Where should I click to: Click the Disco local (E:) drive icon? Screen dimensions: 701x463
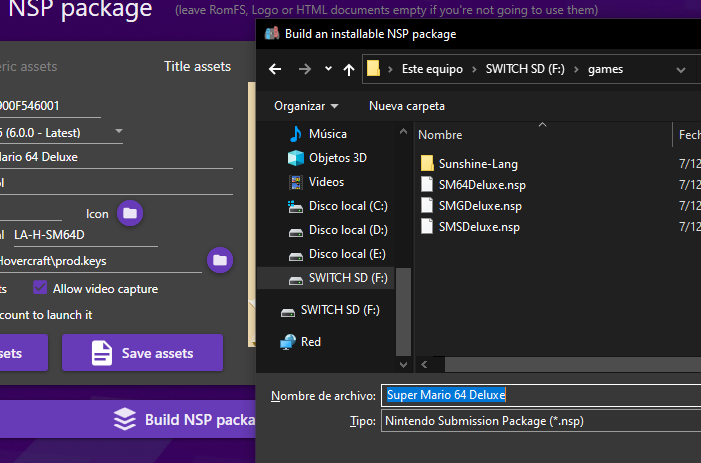(x=295, y=255)
